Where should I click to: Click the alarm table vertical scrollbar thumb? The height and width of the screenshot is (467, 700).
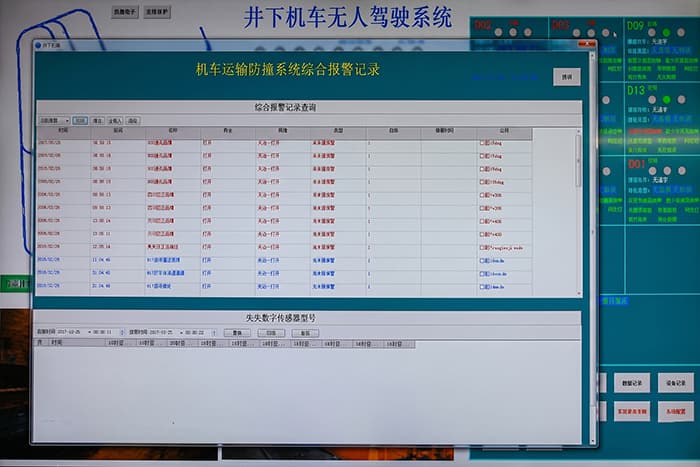(579, 161)
